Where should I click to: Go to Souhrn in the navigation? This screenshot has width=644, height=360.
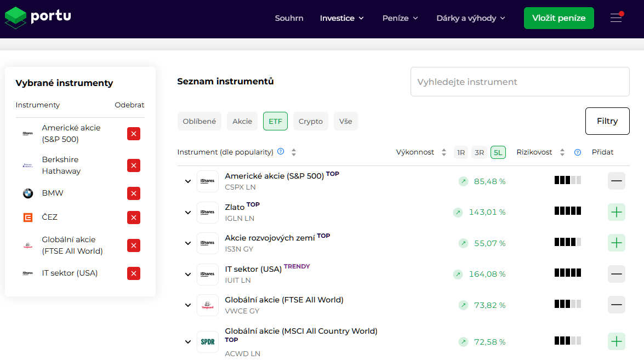(289, 18)
